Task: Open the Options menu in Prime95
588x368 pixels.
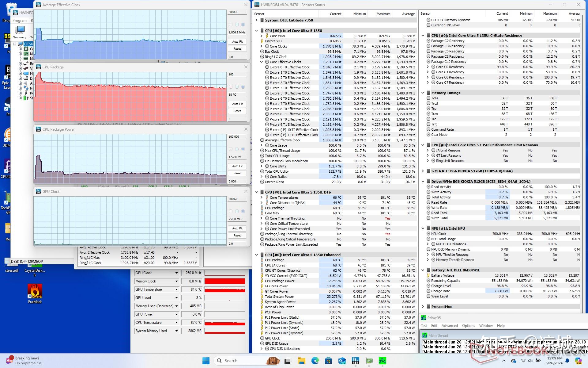Action: [x=468, y=326]
